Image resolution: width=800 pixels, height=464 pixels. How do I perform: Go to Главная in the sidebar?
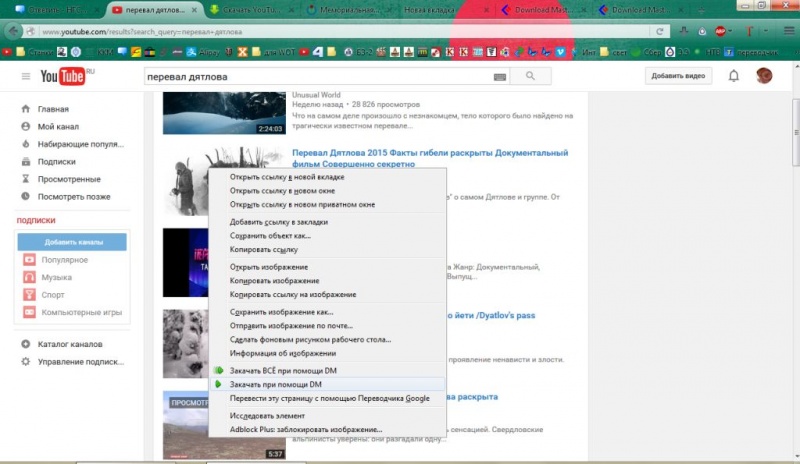[x=53, y=109]
